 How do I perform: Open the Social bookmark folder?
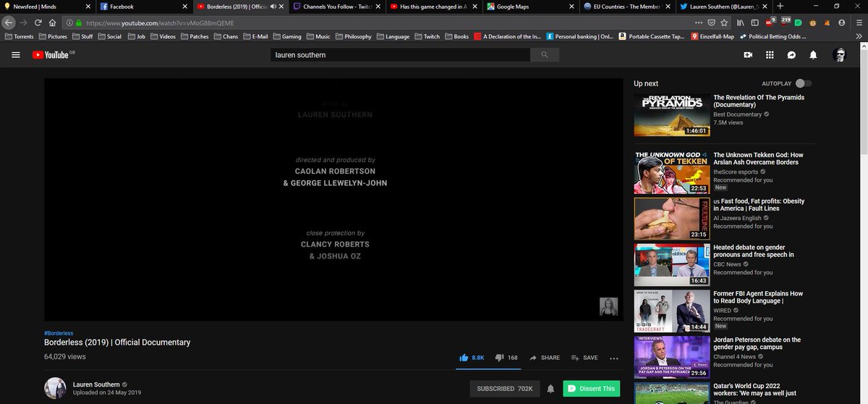(109, 36)
